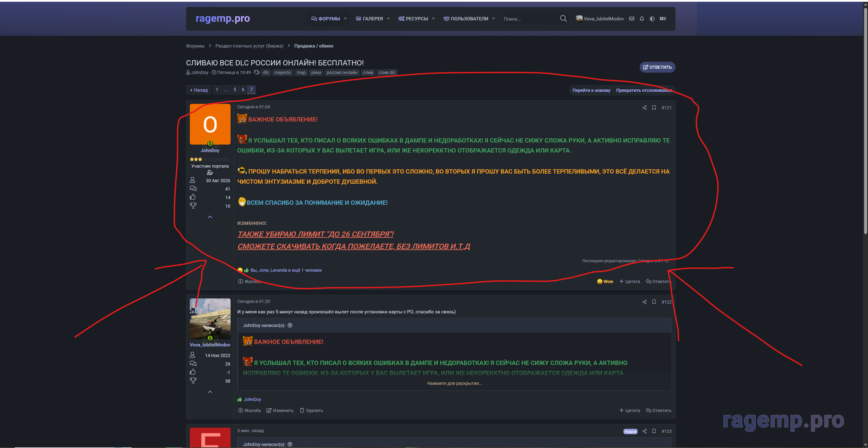Click Прекратить отслеживание to unwatch thread
Viewport: 868px width, 448px height.
[644, 90]
